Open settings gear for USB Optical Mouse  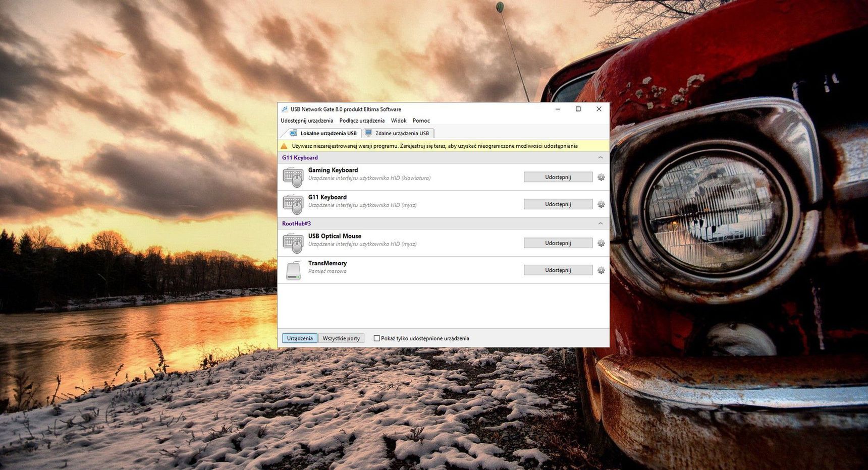[601, 244]
